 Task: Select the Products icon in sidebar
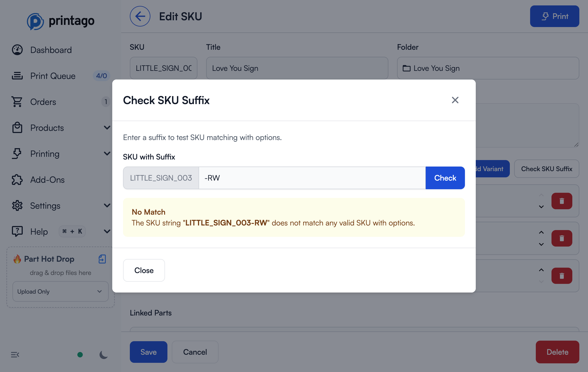tap(17, 128)
